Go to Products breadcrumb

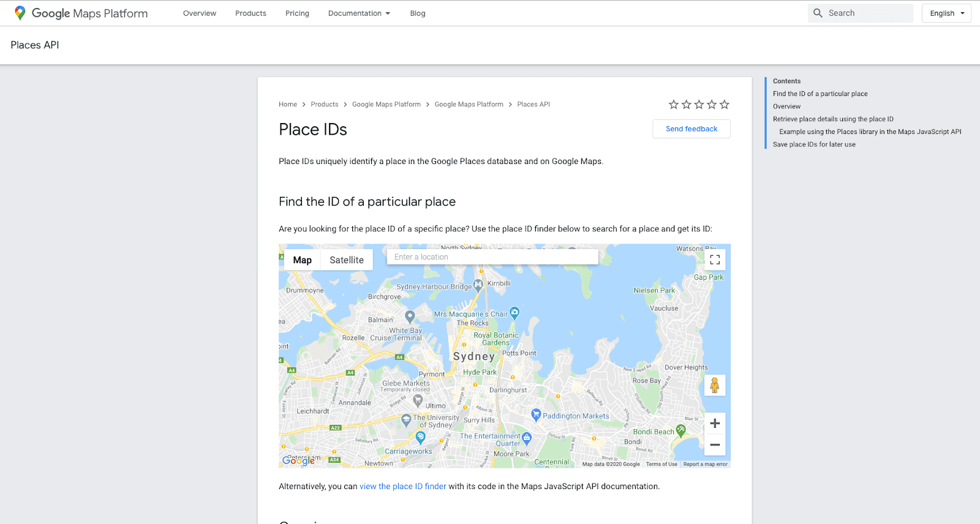(x=325, y=105)
